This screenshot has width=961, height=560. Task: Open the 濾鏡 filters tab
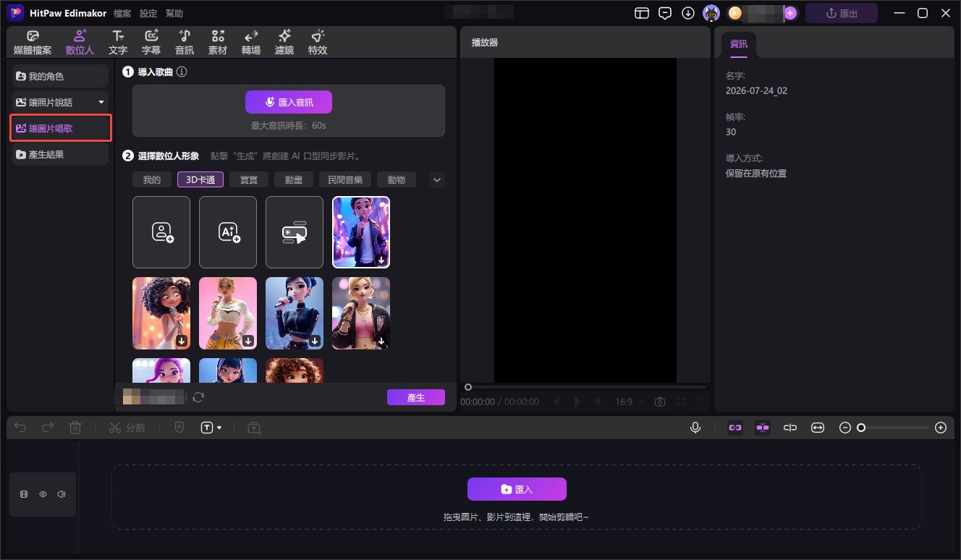[284, 43]
